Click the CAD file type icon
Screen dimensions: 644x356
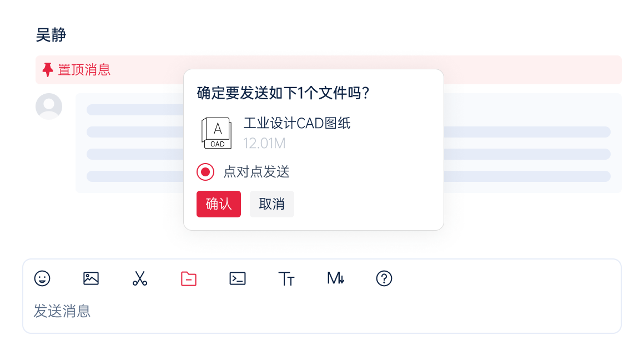(217, 133)
